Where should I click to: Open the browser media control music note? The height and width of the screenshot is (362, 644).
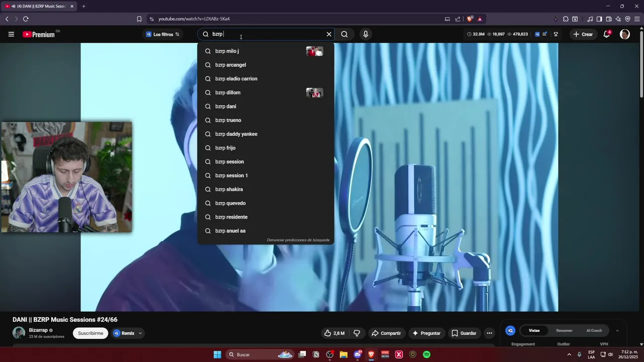(590, 19)
